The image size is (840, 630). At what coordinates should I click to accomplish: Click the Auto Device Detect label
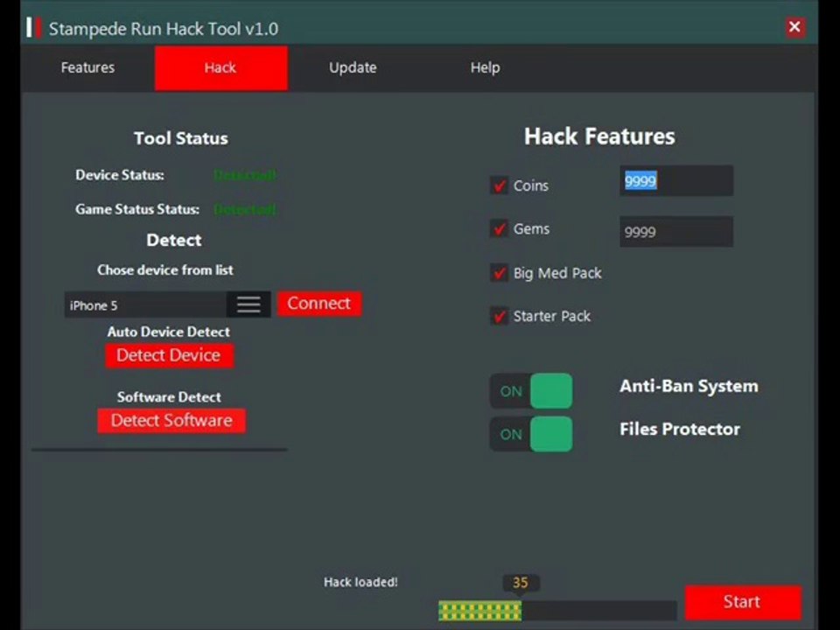[169, 332]
